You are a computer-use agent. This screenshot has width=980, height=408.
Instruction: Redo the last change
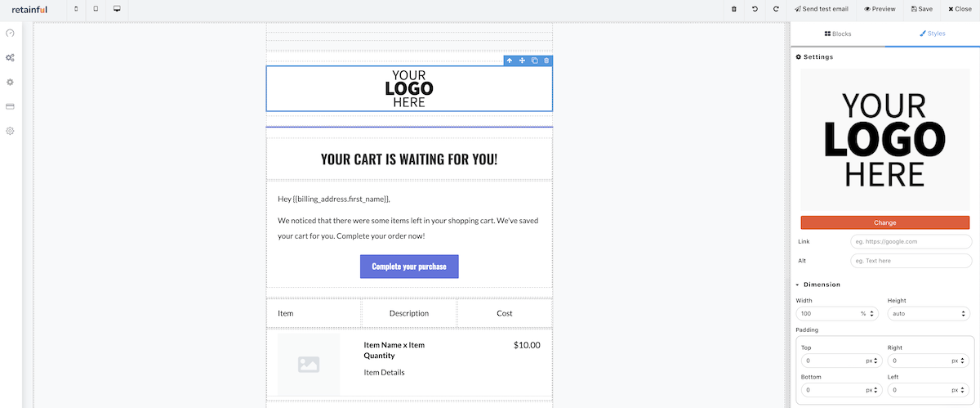tap(776, 9)
